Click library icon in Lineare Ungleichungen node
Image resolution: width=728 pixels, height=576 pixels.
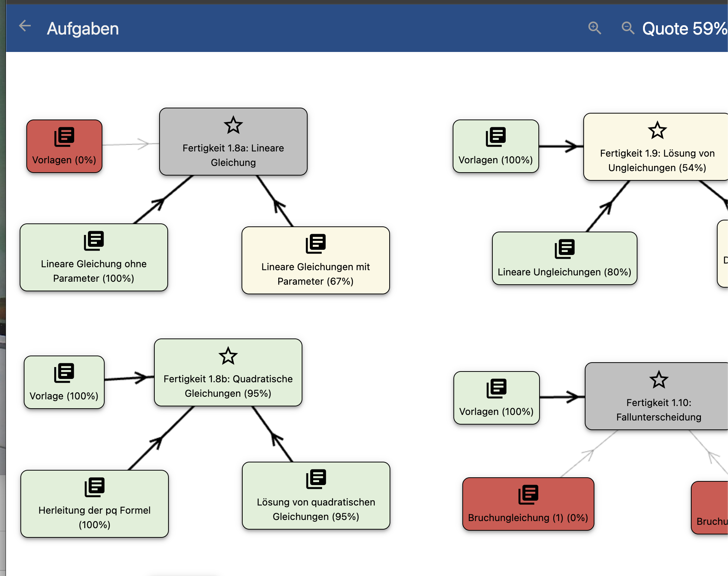[x=564, y=249]
